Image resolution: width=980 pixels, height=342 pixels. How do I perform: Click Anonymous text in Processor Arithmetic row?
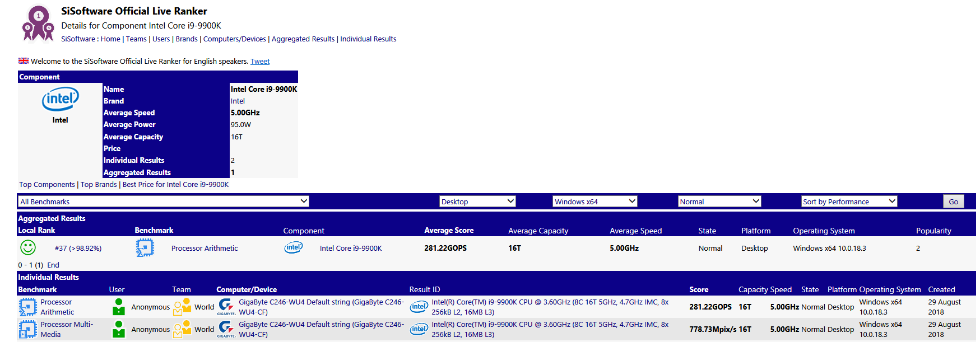pyautogui.click(x=150, y=307)
